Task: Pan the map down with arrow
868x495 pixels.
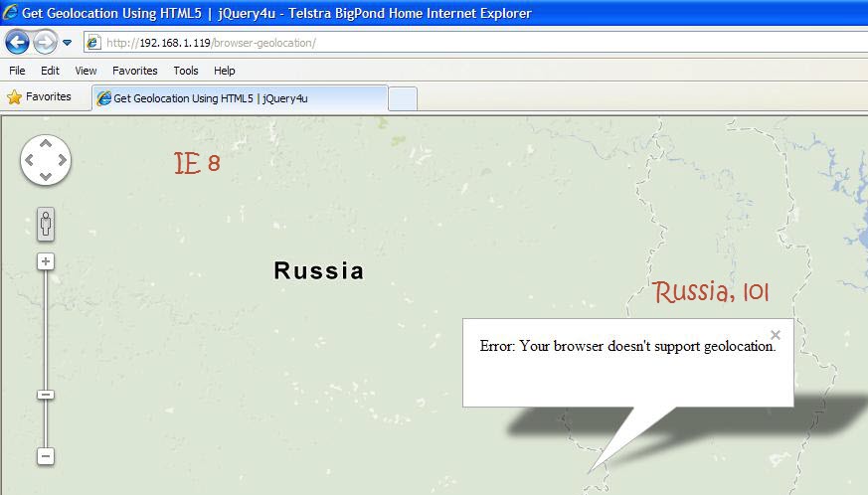Action: point(46,176)
